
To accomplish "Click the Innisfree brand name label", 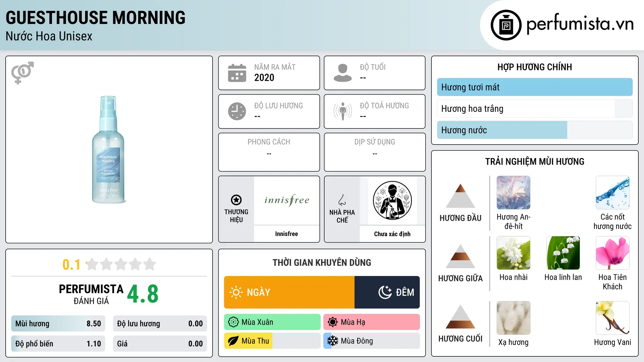I will tap(286, 234).
